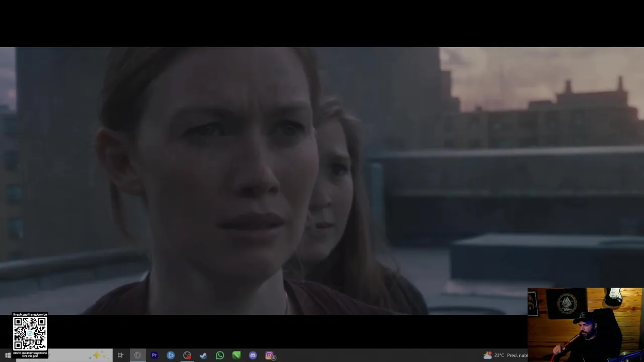Open the 23°C weather widget
Image resolution: width=644 pixels, height=362 pixels.
505,355
